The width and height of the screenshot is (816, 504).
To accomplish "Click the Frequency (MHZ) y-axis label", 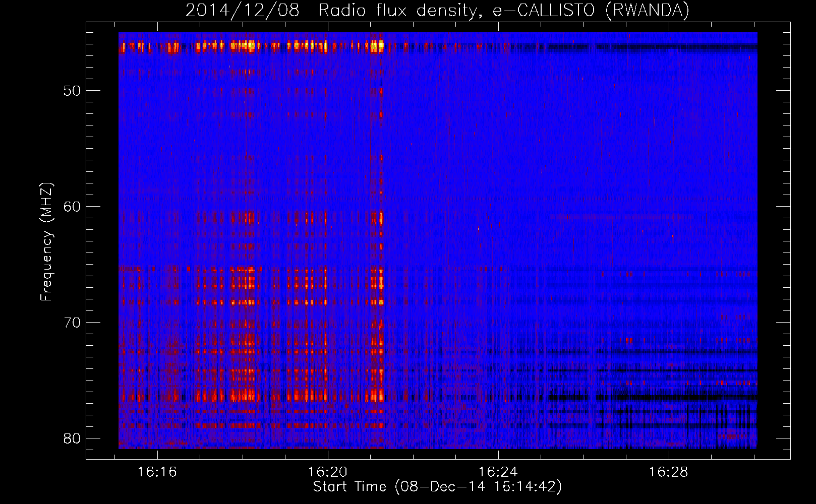I will tap(46, 242).
